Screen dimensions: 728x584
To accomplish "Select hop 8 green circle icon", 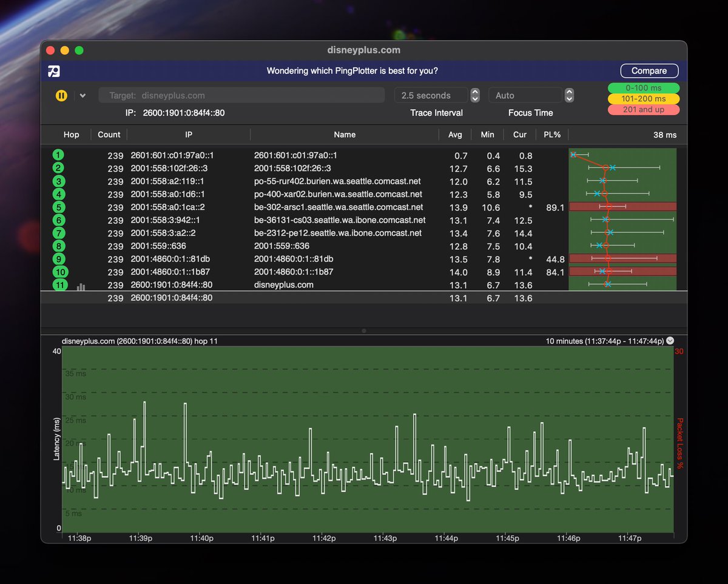I will point(58,246).
